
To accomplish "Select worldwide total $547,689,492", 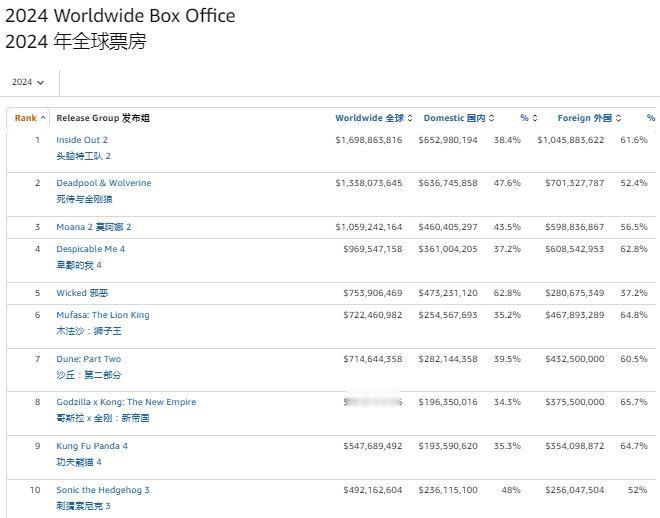I will 373,446.
